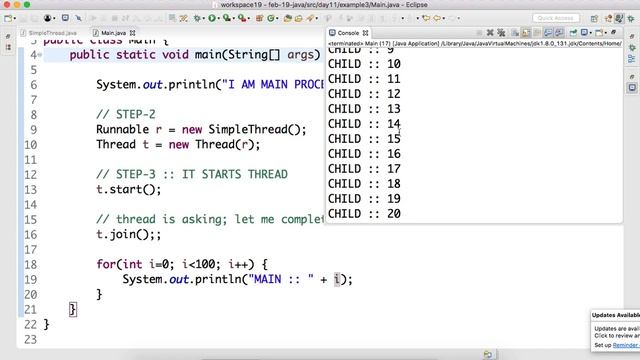Viewport: 640px width, 360px height.
Task: Switch to the SimpleThread.java editor tab
Action: tap(49, 33)
